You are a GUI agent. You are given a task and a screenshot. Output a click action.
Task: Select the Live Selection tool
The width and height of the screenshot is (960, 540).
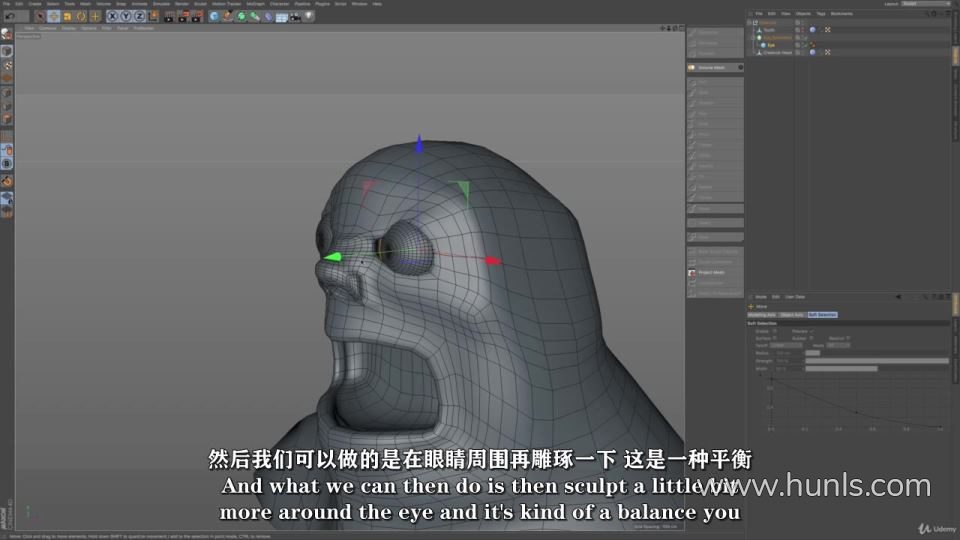[40, 17]
